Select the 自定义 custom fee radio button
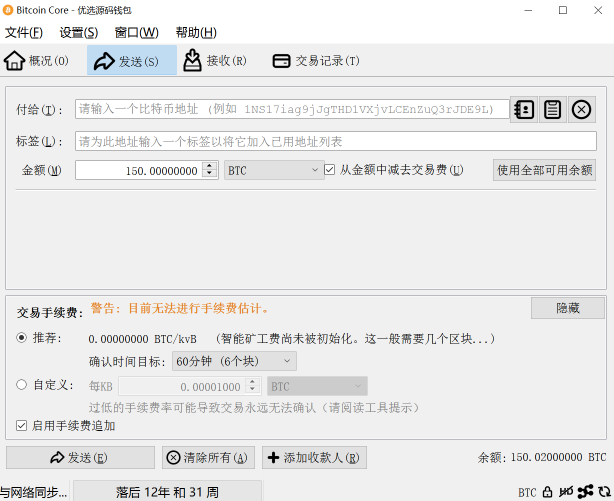Image resolution: width=614 pixels, height=501 pixels. tap(22, 385)
